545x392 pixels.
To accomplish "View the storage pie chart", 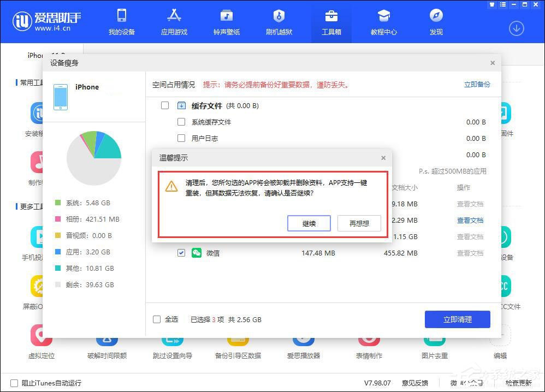I will point(94,158).
